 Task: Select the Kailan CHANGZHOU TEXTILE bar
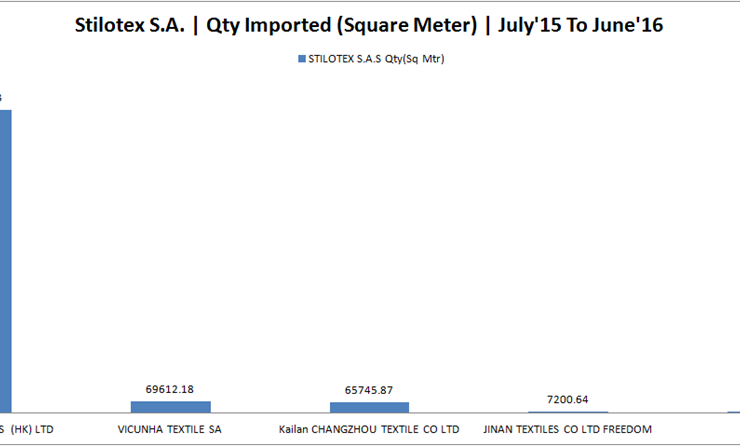click(369, 407)
